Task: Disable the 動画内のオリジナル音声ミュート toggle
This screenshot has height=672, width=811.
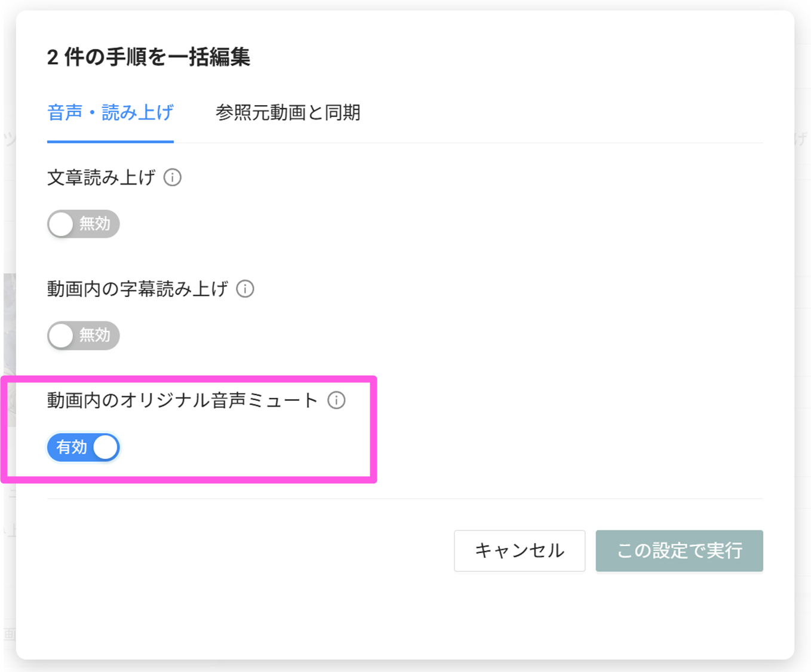Action: (x=83, y=447)
